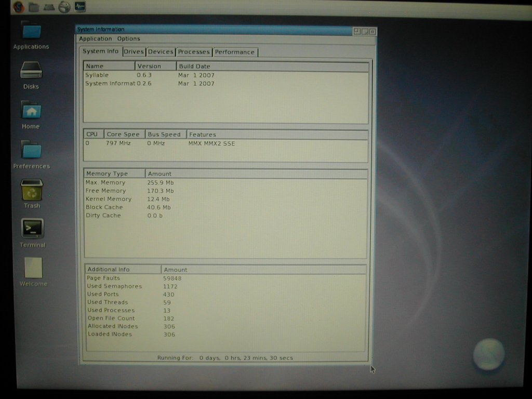Image resolution: width=532 pixels, height=399 pixels.
Task: Switch to the Devices tab
Action: point(161,52)
